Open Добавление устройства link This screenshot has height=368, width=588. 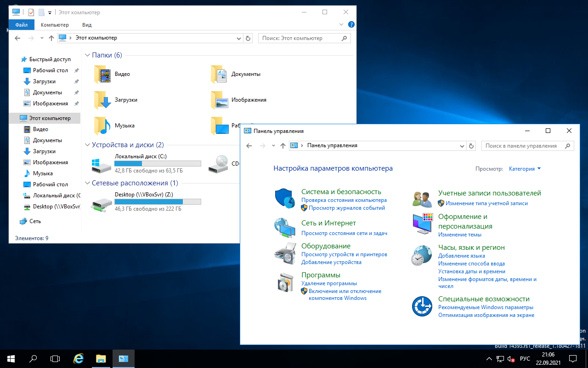331,262
